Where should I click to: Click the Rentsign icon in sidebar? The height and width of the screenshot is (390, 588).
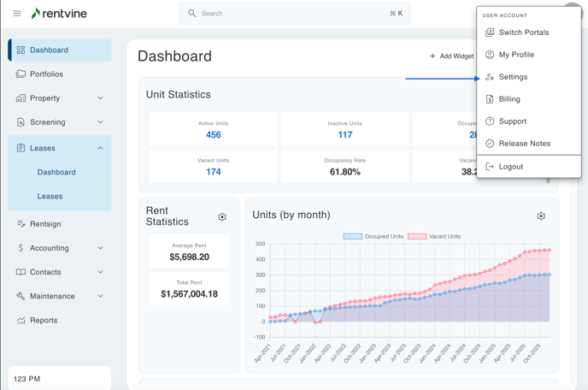(x=21, y=224)
